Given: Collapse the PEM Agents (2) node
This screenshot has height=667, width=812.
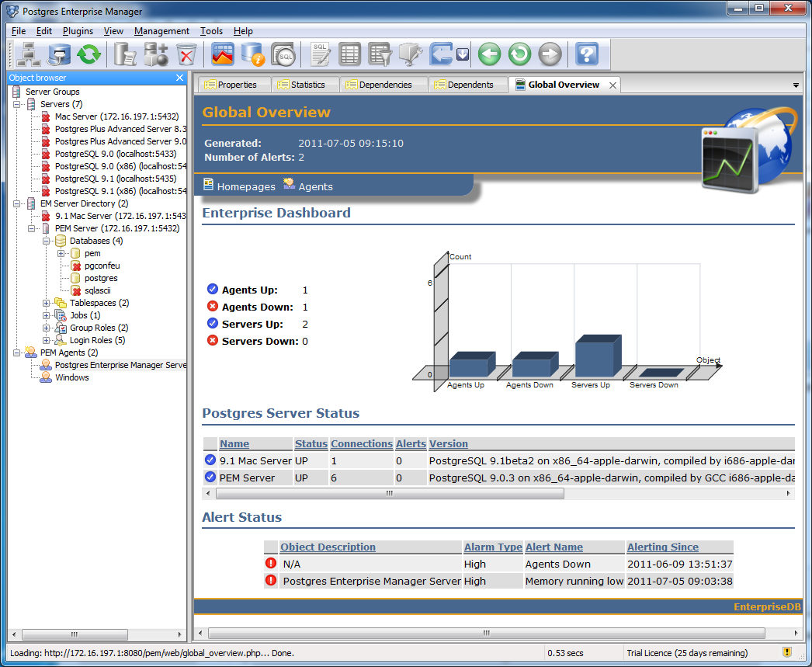Looking at the screenshot, I should 16,353.
